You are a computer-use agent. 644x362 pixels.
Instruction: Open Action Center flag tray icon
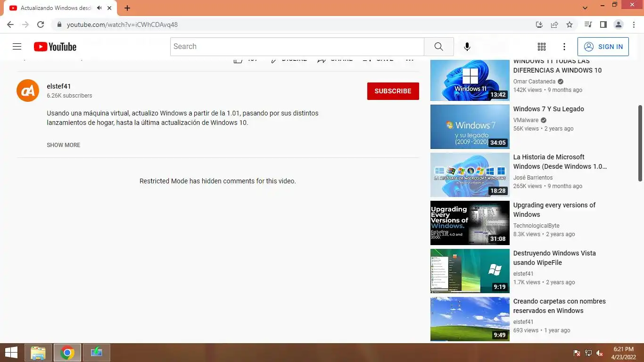[577, 353]
